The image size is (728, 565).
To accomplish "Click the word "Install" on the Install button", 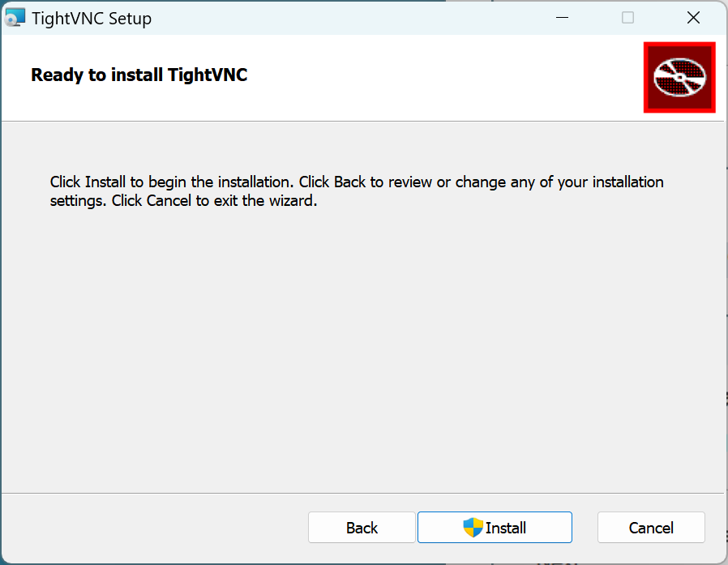I will tap(506, 528).
